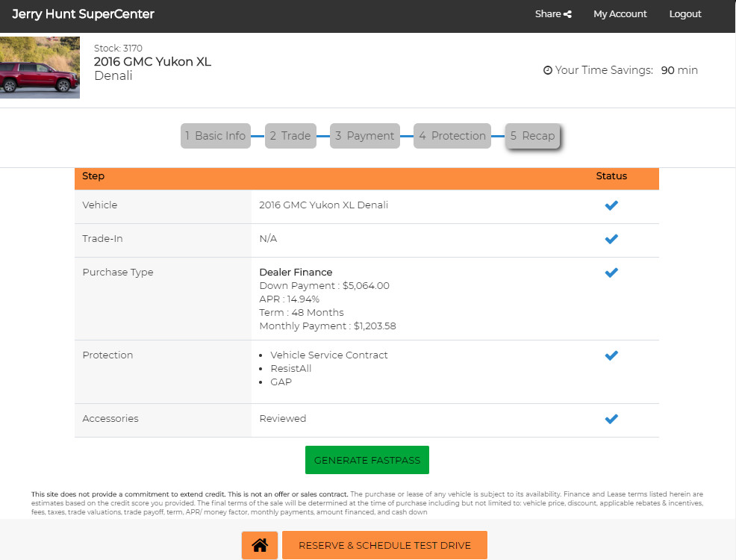Open My Account menu
736x560 pixels.
click(620, 14)
